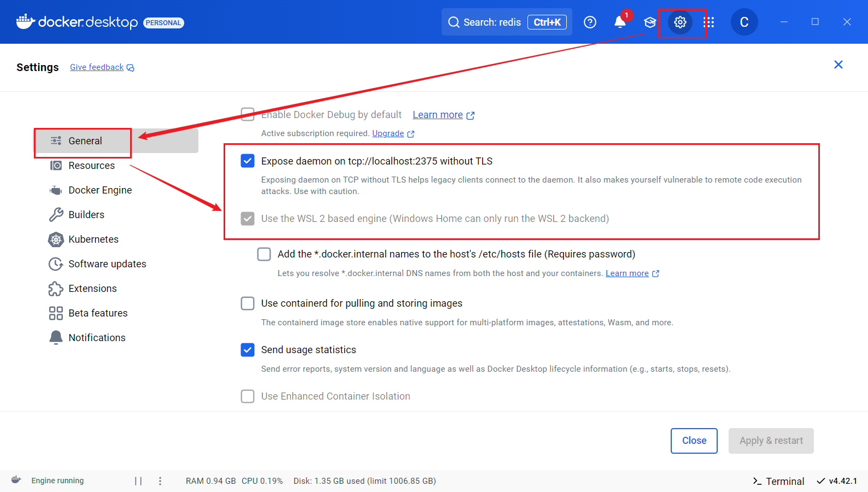868x492 pixels.
Task: Click Engine running status text
Action: click(x=57, y=481)
